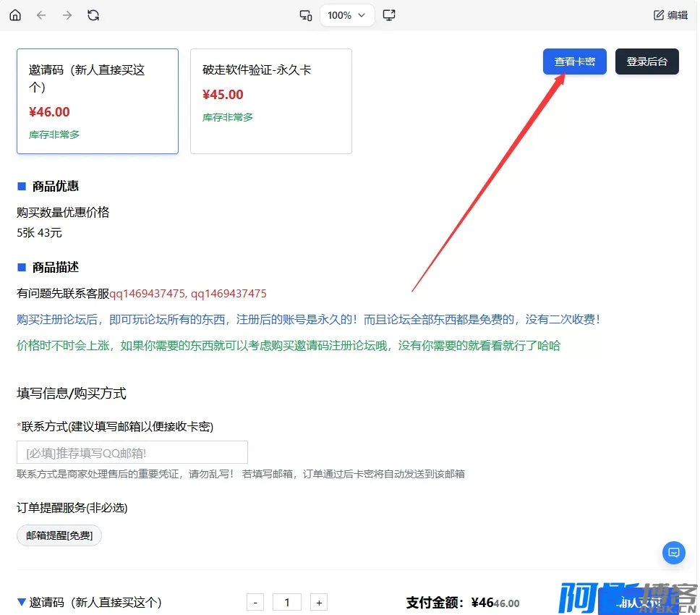Click the home icon in the toolbar
Screen dimensions: 700x615
pos(15,15)
